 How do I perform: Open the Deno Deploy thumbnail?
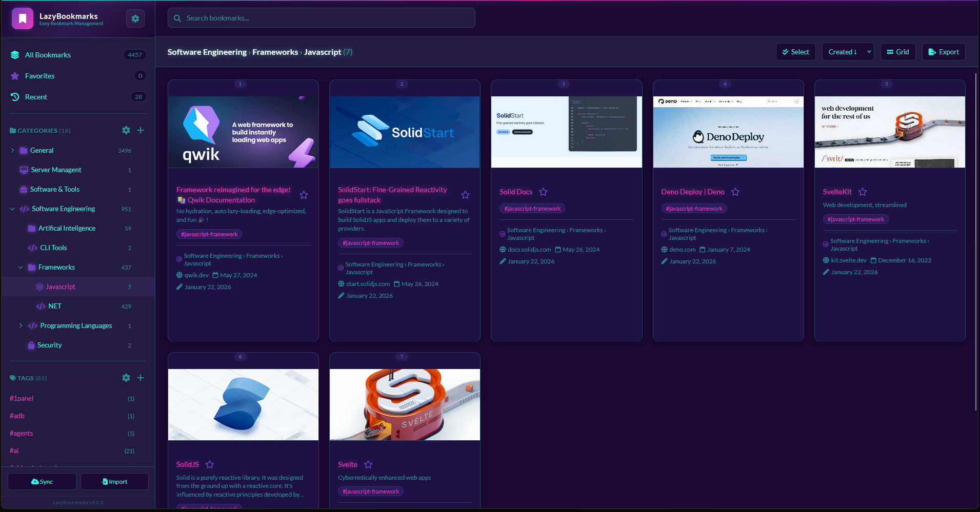click(728, 132)
